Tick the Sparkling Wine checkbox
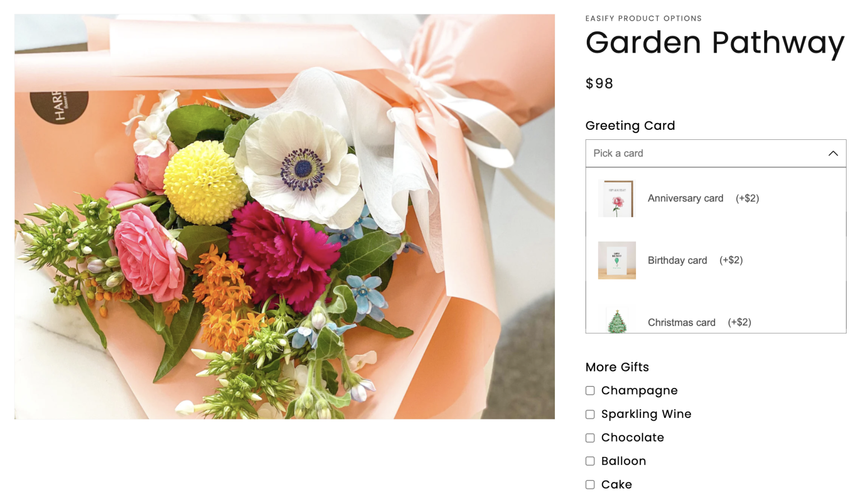The height and width of the screenshot is (504, 860). [590, 414]
